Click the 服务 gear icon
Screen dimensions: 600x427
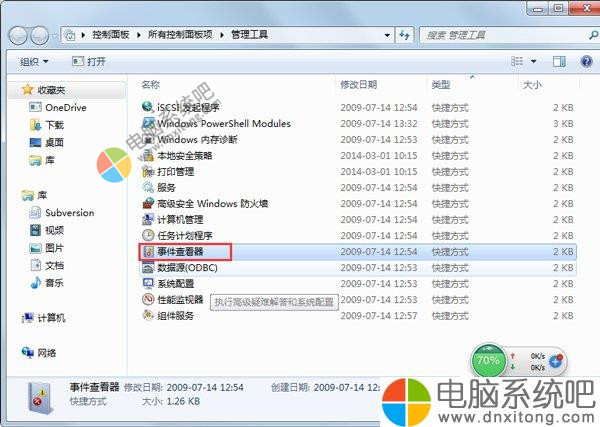click(148, 187)
